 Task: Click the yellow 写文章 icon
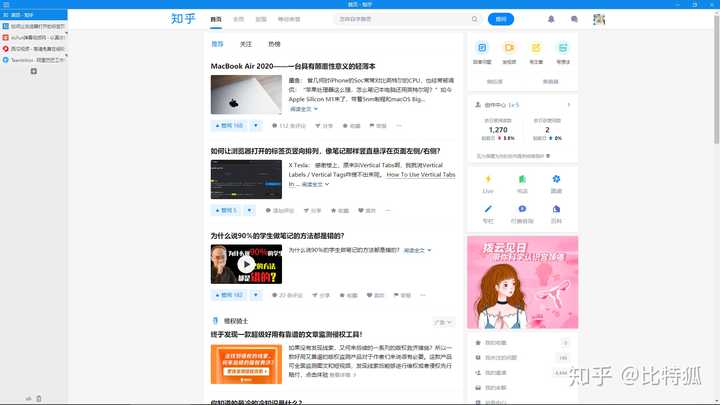(x=536, y=48)
